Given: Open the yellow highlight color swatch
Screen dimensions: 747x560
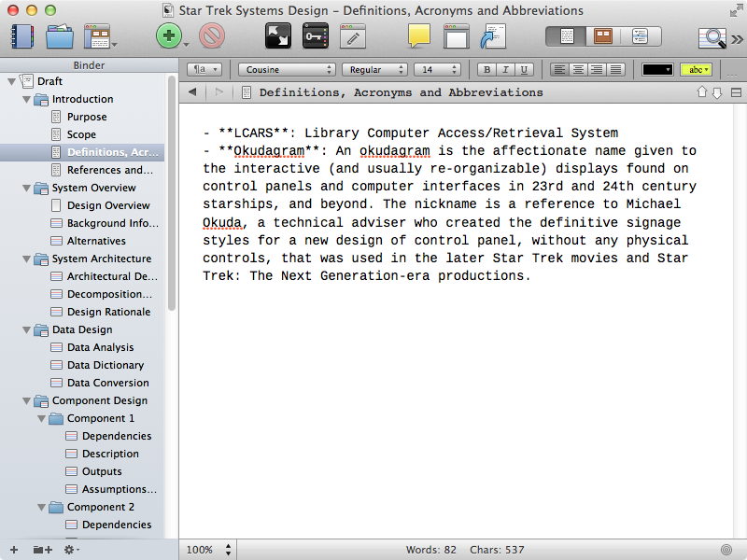Looking at the screenshot, I should tap(696, 69).
